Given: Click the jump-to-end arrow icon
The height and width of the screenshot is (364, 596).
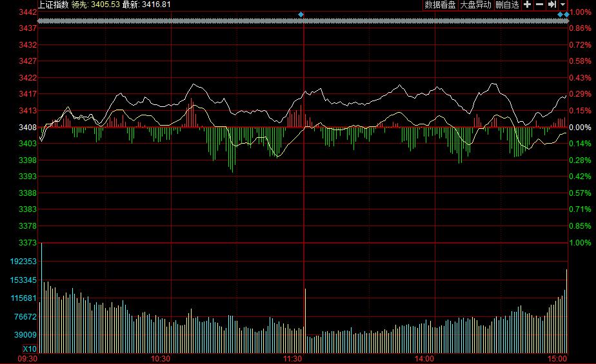Looking at the screenshot, I should pos(552,5).
